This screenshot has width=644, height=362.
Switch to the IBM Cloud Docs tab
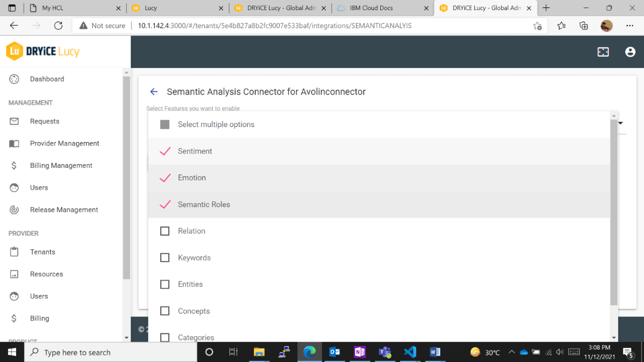pyautogui.click(x=383, y=8)
